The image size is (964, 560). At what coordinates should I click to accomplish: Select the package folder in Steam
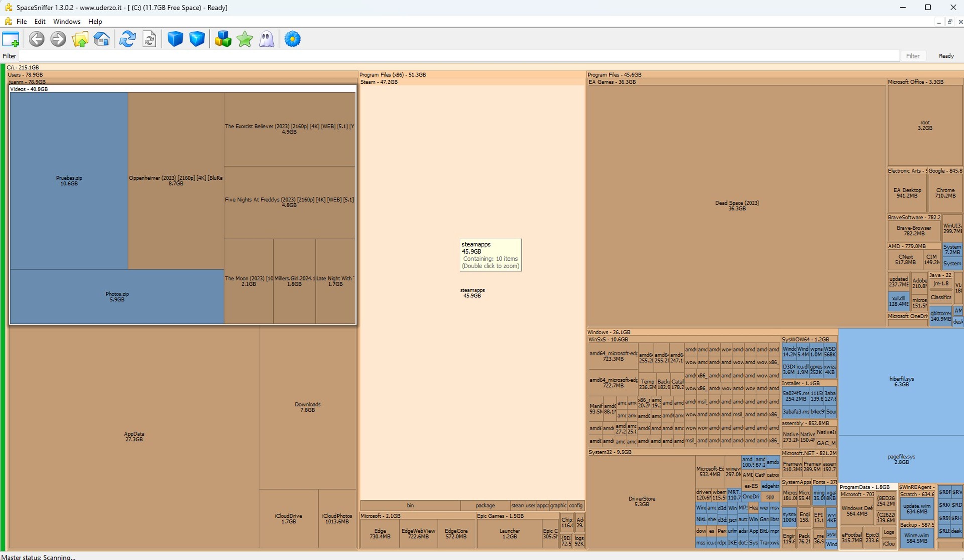coord(486,505)
